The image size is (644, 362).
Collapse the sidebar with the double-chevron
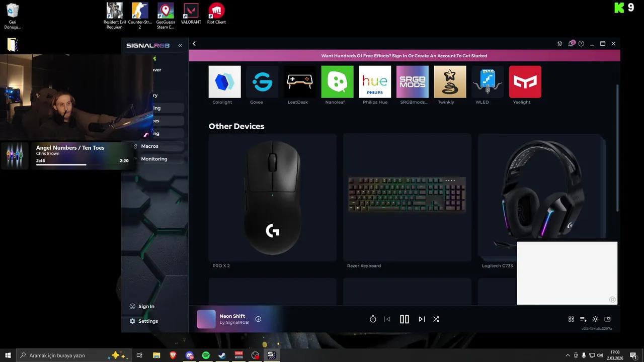point(180,45)
